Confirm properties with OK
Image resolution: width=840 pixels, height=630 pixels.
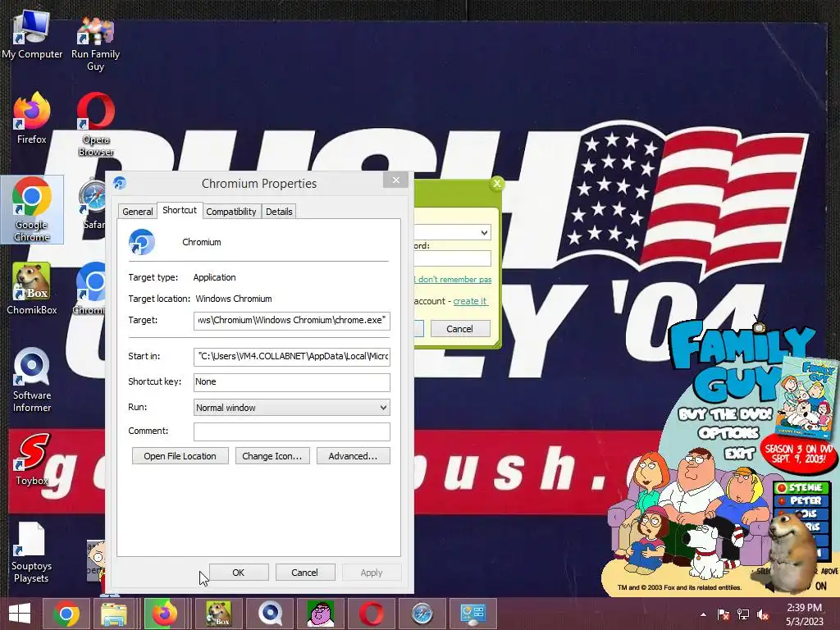(x=239, y=572)
